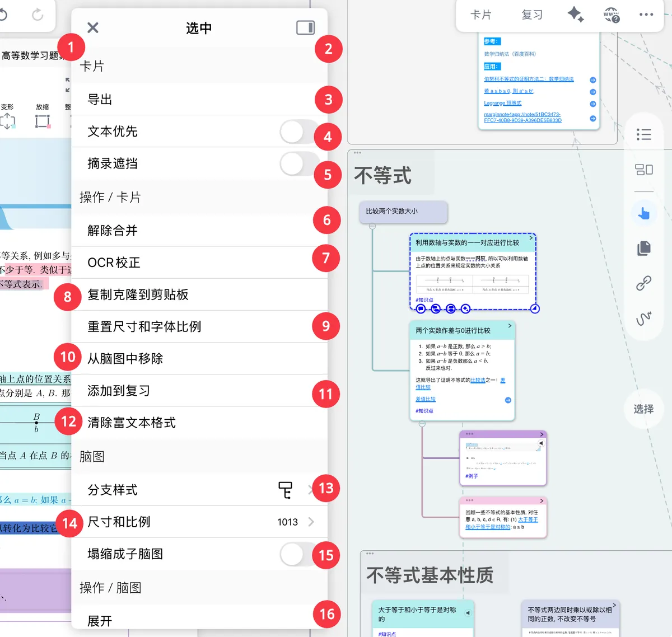
Task: Select the freehand squiggle tool
Action: click(x=644, y=318)
